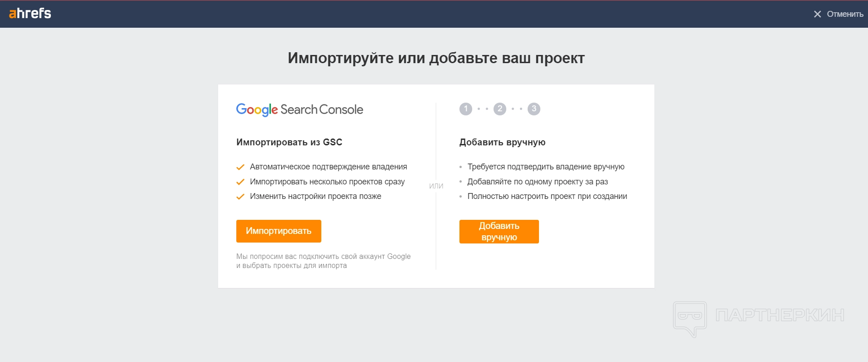Click the page title Импортируйте или добавьте ваш проект
This screenshot has width=868, height=362.
pyautogui.click(x=436, y=58)
